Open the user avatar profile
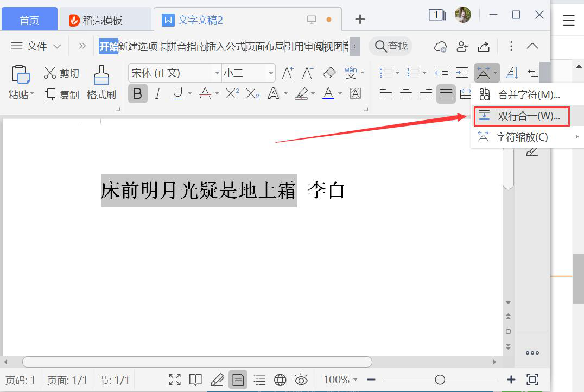 point(462,15)
